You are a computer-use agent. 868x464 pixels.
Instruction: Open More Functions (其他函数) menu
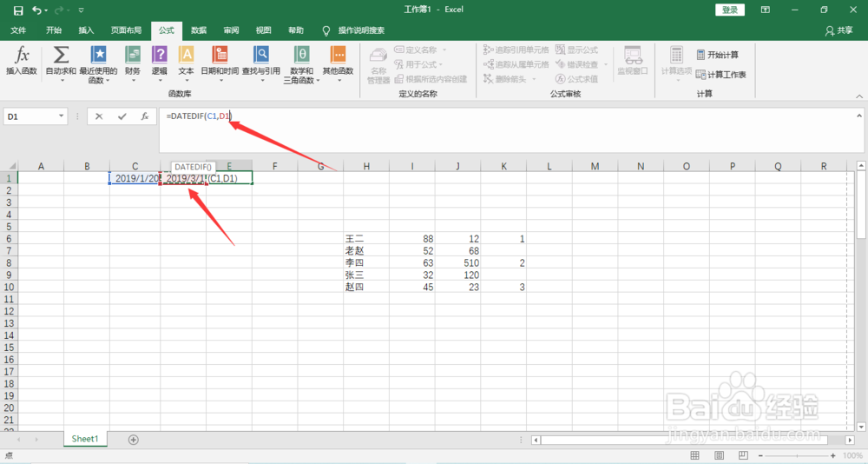(339, 63)
